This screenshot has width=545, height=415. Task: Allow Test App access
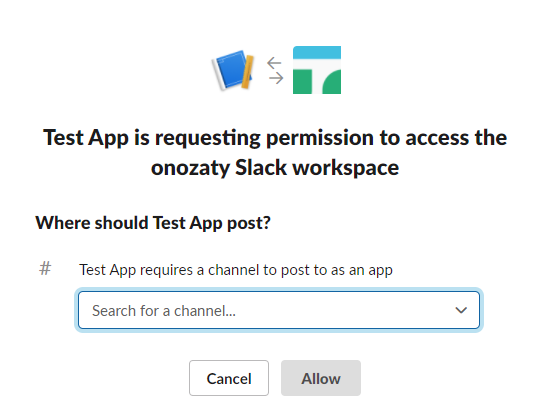(x=321, y=378)
